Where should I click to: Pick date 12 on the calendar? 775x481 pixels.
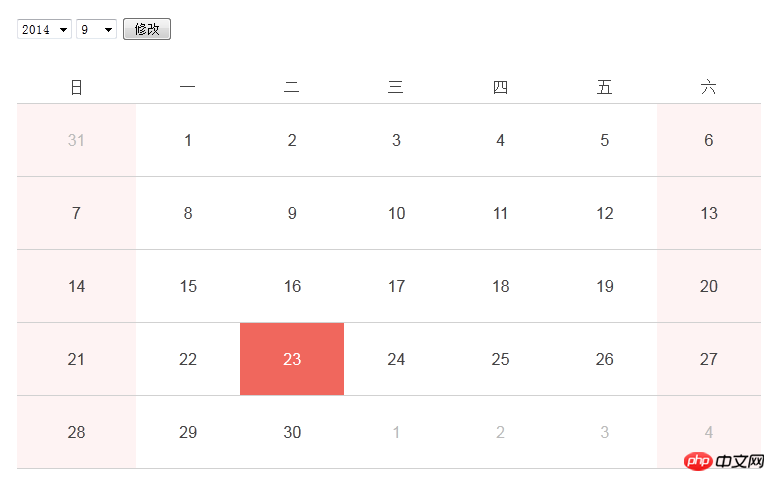pos(604,213)
